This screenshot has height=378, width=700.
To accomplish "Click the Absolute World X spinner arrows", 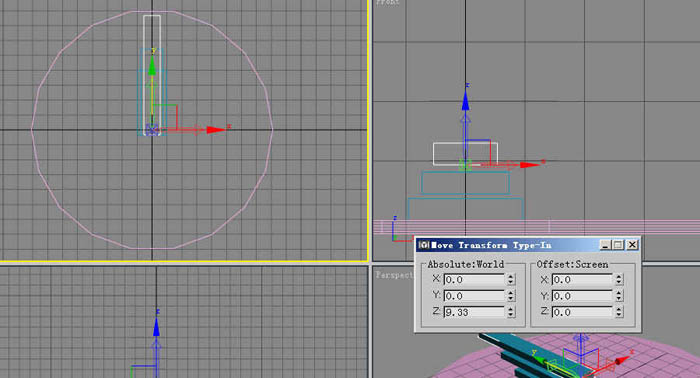I will point(511,280).
